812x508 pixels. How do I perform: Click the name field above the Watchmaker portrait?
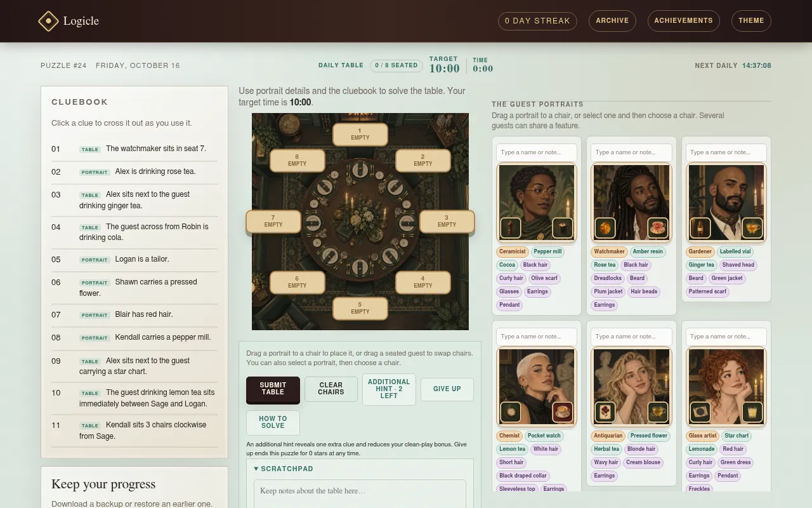point(631,152)
